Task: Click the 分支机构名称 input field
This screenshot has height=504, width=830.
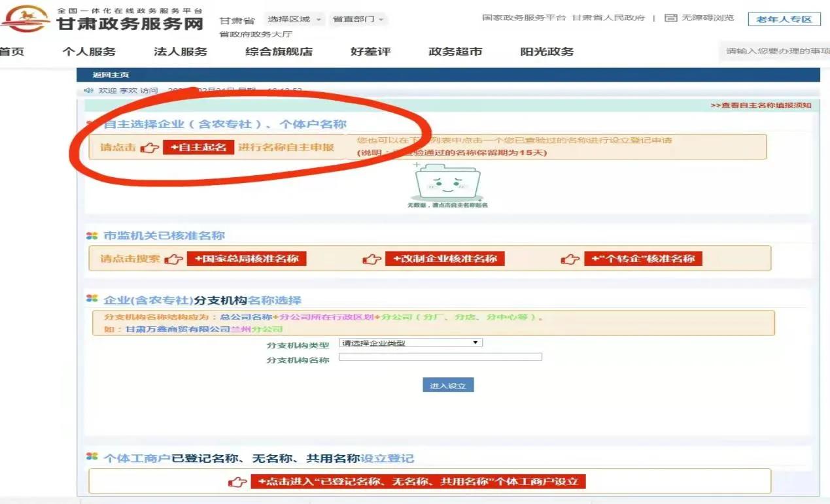Action: click(x=440, y=356)
